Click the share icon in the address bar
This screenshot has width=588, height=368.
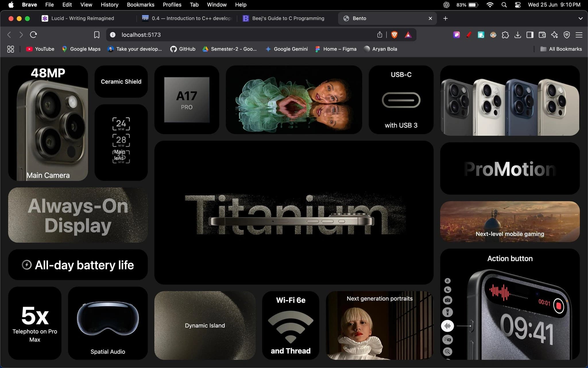(x=380, y=35)
